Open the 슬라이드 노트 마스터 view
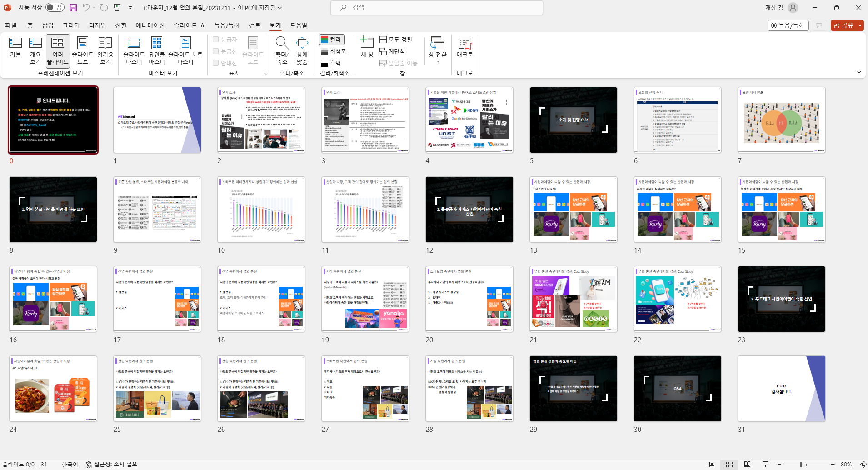Screen dimensions: 868x470 coord(185,50)
